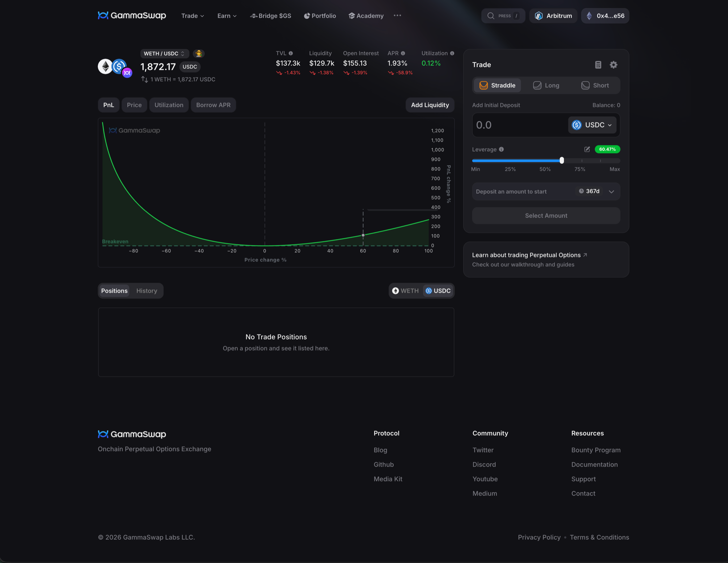Switch to PnL chart tab
Image resolution: width=728 pixels, height=563 pixels.
(109, 105)
